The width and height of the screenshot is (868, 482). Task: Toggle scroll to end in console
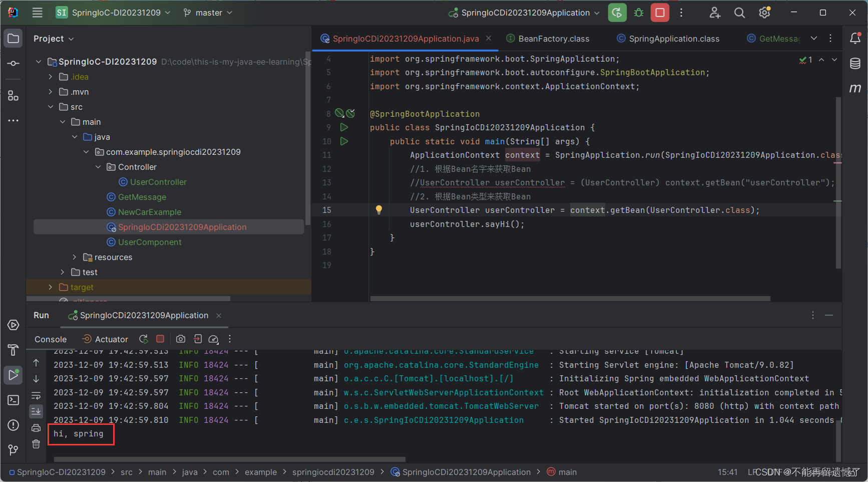pyautogui.click(x=36, y=411)
